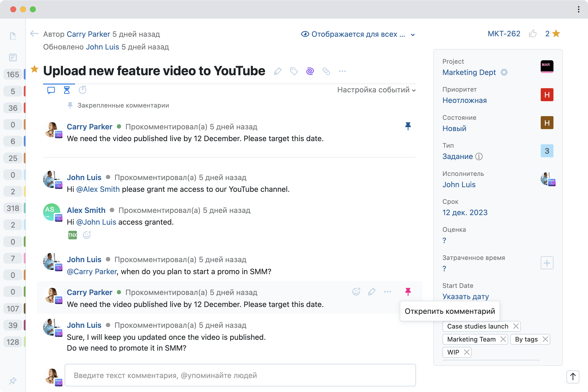Open the Приоритет field showing Неотложная
Viewport: 588px width, 392px height.
click(x=465, y=100)
